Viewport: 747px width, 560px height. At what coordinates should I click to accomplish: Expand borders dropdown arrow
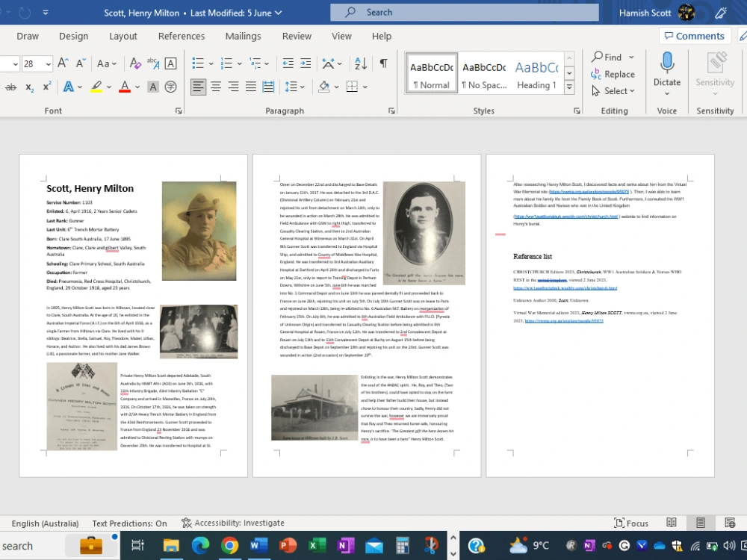click(x=365, y=87)
